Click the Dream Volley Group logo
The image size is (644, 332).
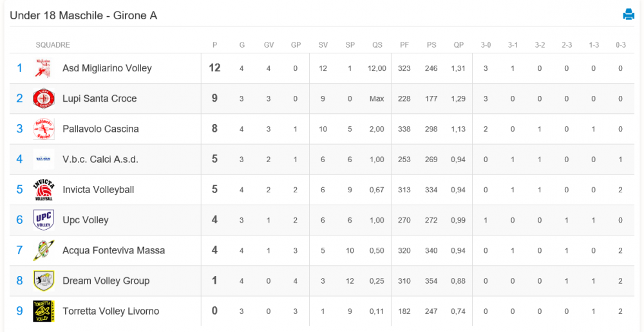[43, 281]
